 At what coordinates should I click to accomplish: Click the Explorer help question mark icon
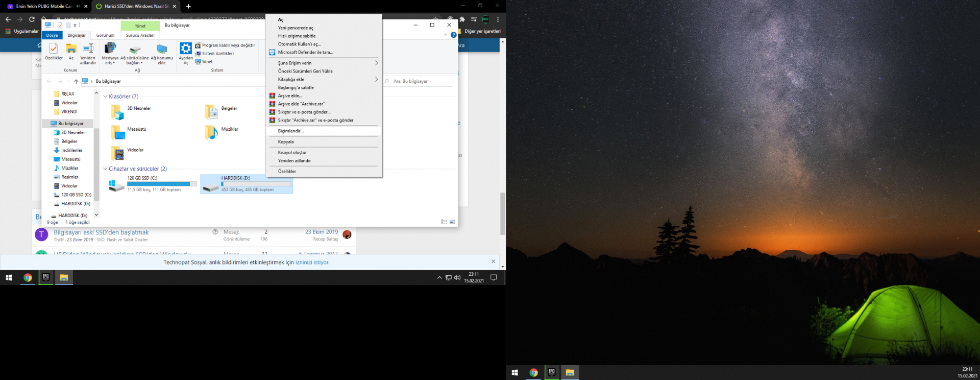[x=453, y=35]
